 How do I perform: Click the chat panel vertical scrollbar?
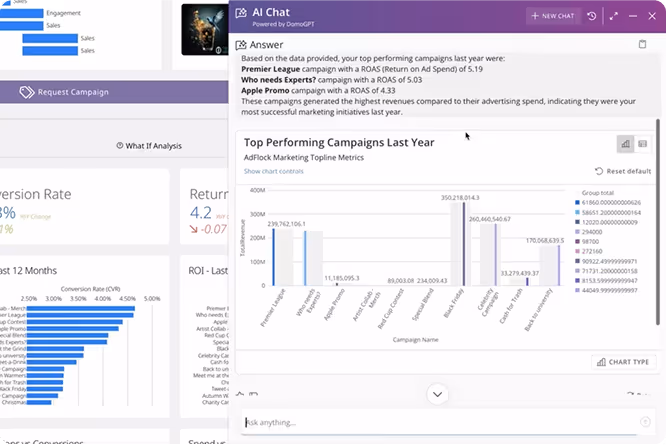click(x=658, y=222)
